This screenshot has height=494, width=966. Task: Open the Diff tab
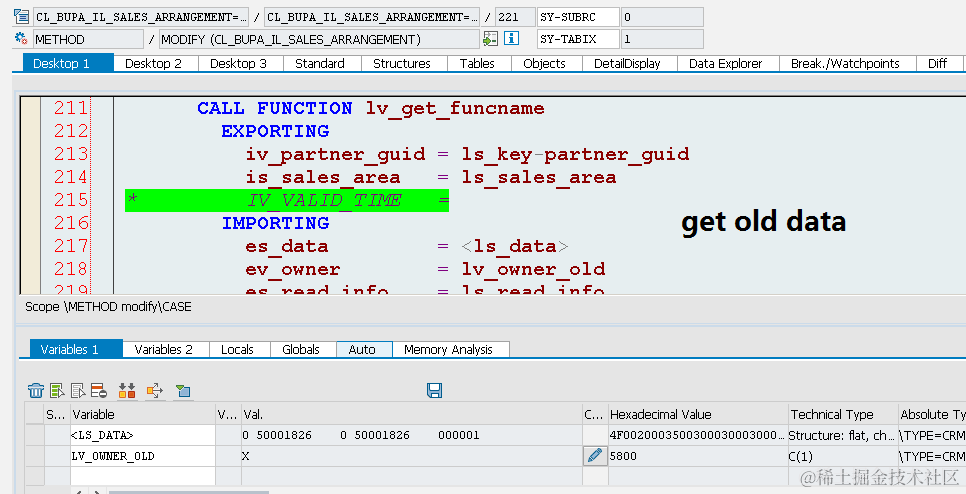click(x=938, y=63)
